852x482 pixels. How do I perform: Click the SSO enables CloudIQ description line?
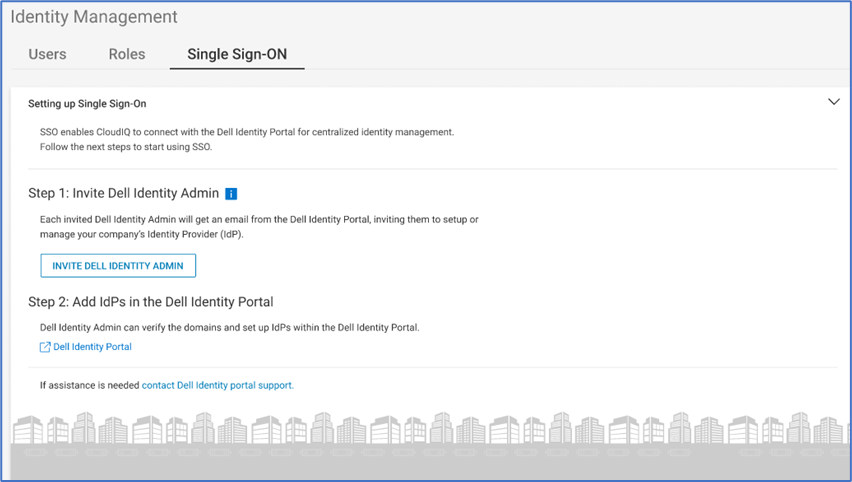click(x=247, y=132)
